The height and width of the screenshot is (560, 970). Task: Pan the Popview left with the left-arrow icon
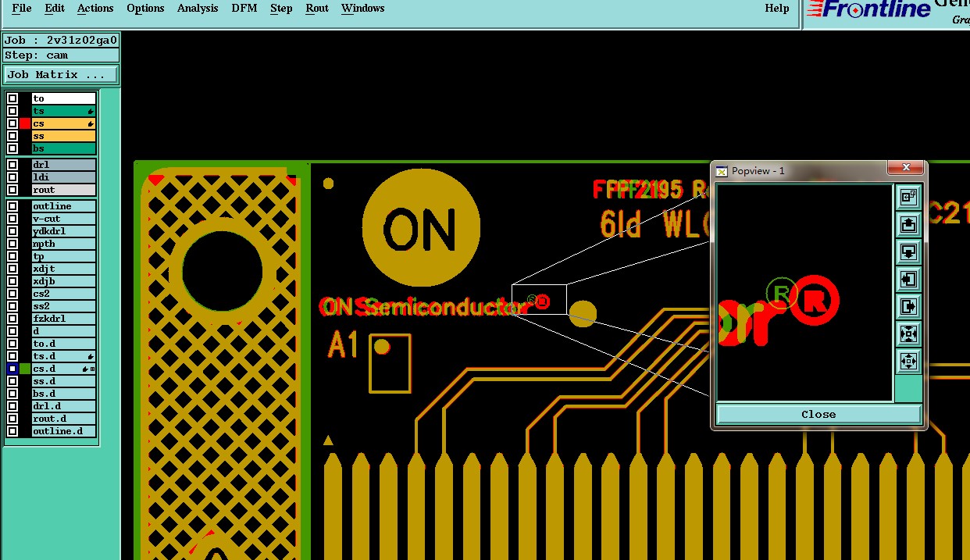point(908,279)
